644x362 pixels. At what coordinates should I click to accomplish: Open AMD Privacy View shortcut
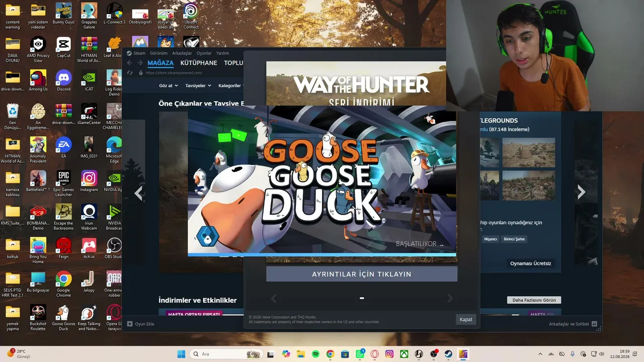pos(38,49)
